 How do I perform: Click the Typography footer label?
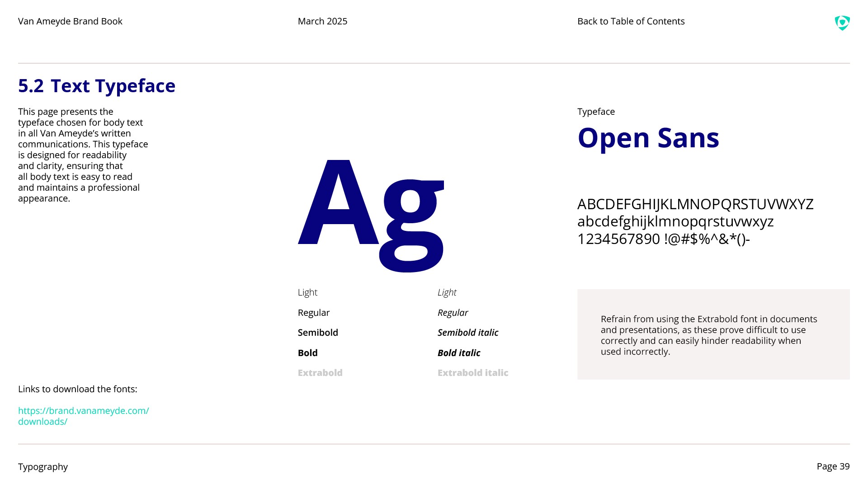tap(43, 467)
